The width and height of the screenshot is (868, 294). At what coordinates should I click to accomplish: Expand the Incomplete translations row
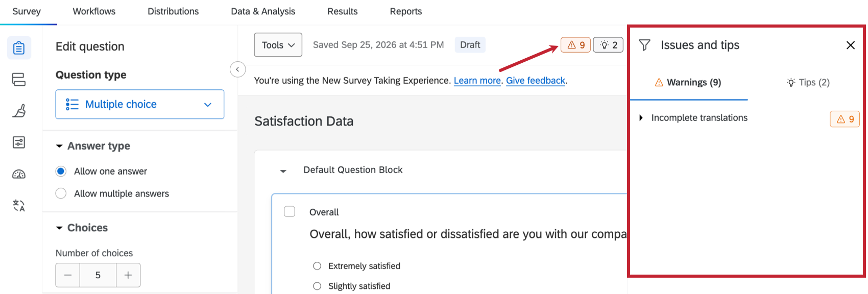pyautogui.click(x=641, y=118)
